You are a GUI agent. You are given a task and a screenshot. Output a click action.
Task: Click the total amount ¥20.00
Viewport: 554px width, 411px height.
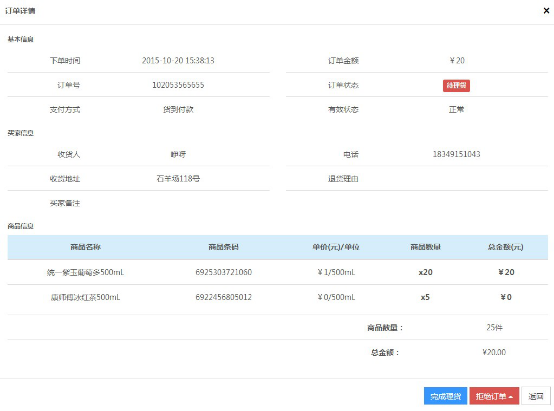tap(494, 352)
